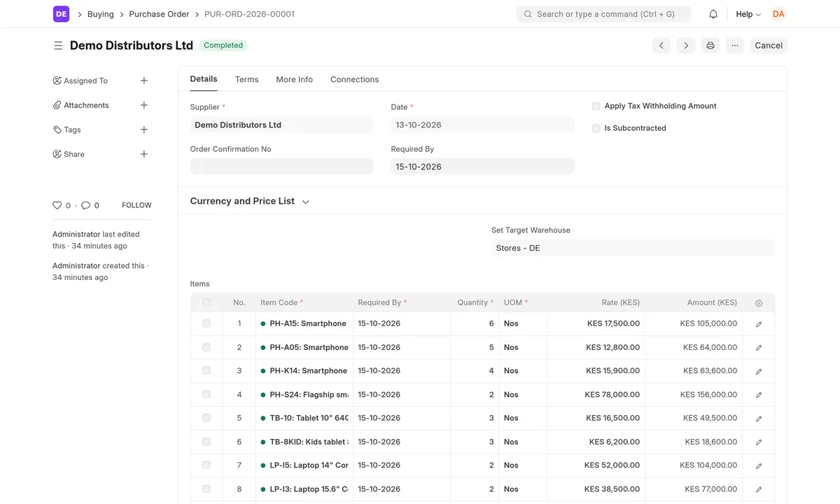840x504 pixels.
Task: Open the Details tab
Action: [204, 79]
